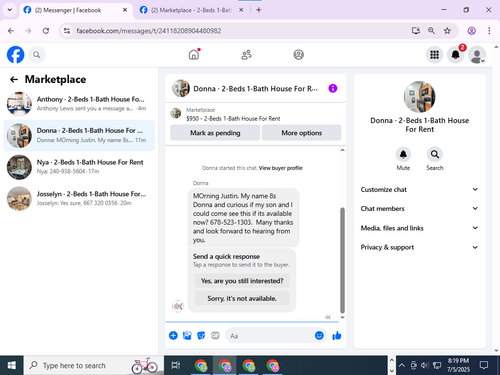Viewport: 500px width, 375px height.
Task: Choose a sticker icon in composer
Action: point(201,335)
